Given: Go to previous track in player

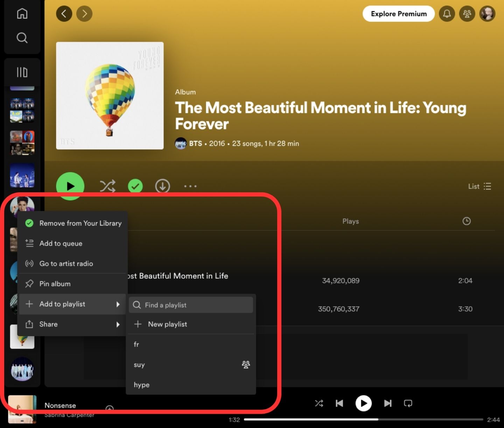Looking at the screenshot, I should coord(339,403).
